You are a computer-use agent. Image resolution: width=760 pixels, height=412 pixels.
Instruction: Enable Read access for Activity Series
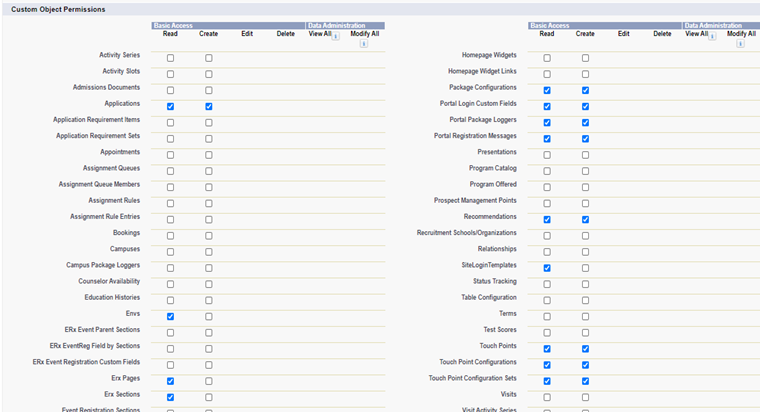(x=171, y=58)
